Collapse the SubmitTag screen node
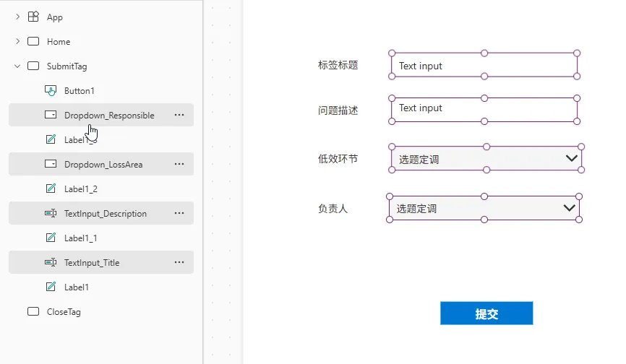This screenshot has width=626, height=364. point(17,66)
